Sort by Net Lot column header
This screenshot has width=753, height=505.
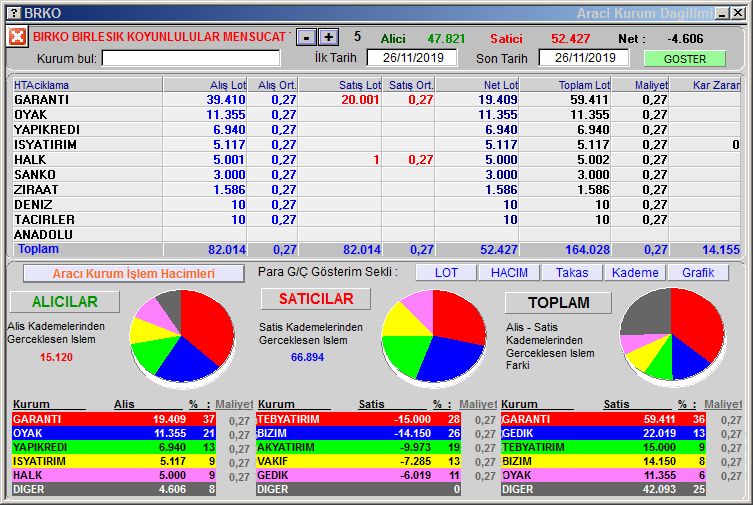477,85
